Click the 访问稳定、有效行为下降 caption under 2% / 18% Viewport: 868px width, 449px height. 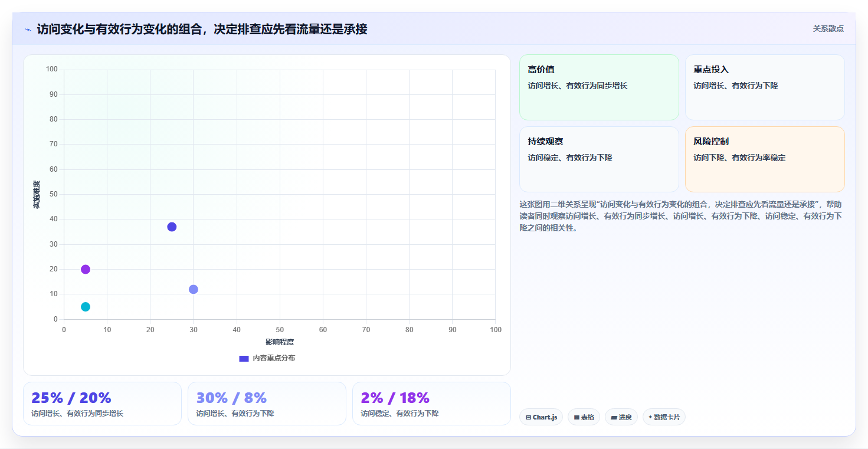click(399, 414)
